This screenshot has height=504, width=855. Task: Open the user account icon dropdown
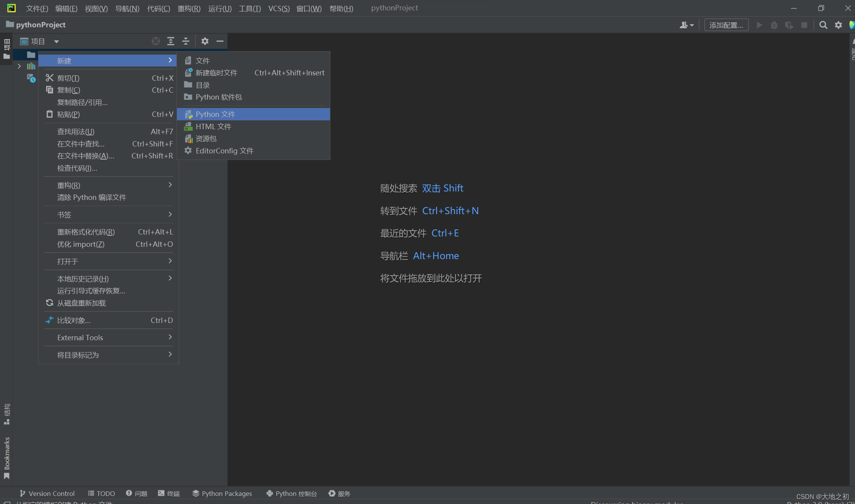[687, 25]
